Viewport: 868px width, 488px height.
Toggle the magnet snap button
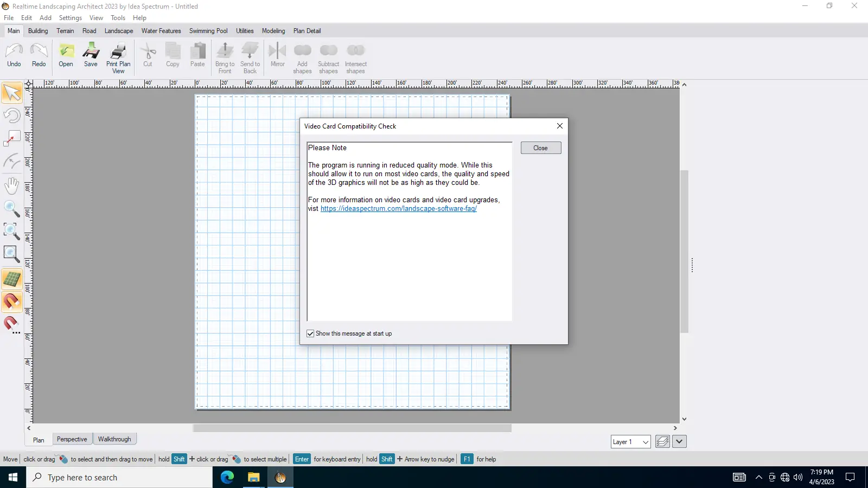(12, 302)
